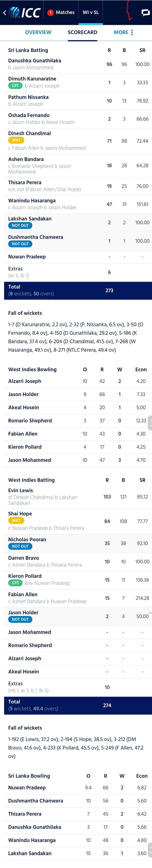Image resolution: width=152 pixels, height=868 pixels.
Task: Open the Matches selector
Action: click(x=61, y=12)
